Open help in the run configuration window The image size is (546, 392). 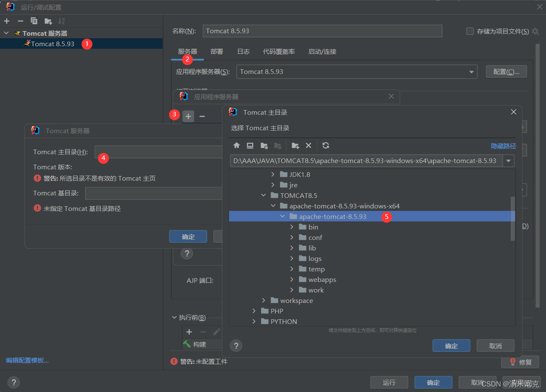click(x=13, y=382)
